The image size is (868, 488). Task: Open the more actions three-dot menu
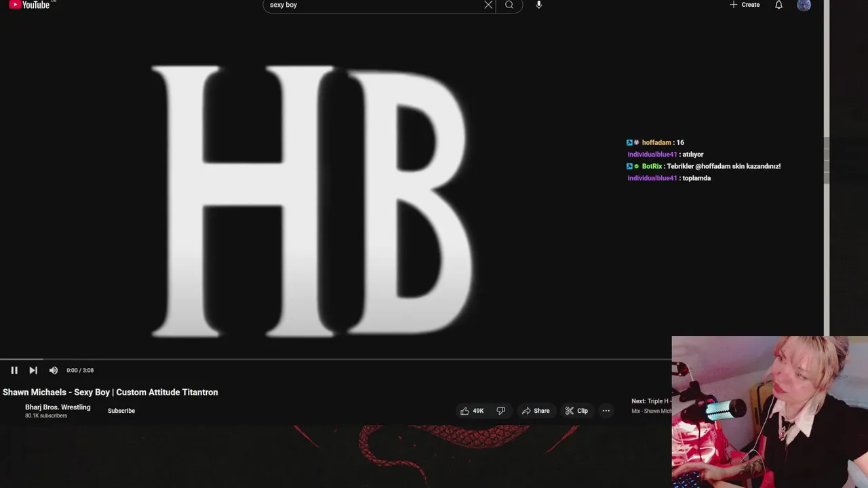[x=606, y=411]
